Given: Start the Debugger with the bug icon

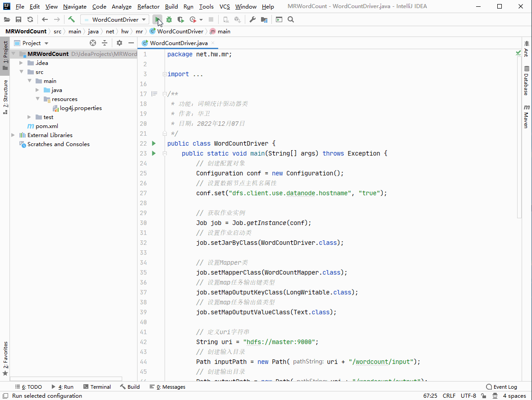Looking at the screenshot, I should pos(169,19).
